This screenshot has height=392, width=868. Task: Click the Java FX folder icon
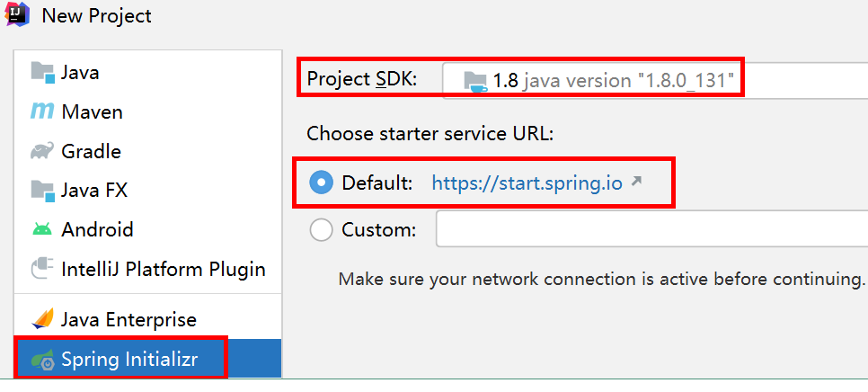42,190
